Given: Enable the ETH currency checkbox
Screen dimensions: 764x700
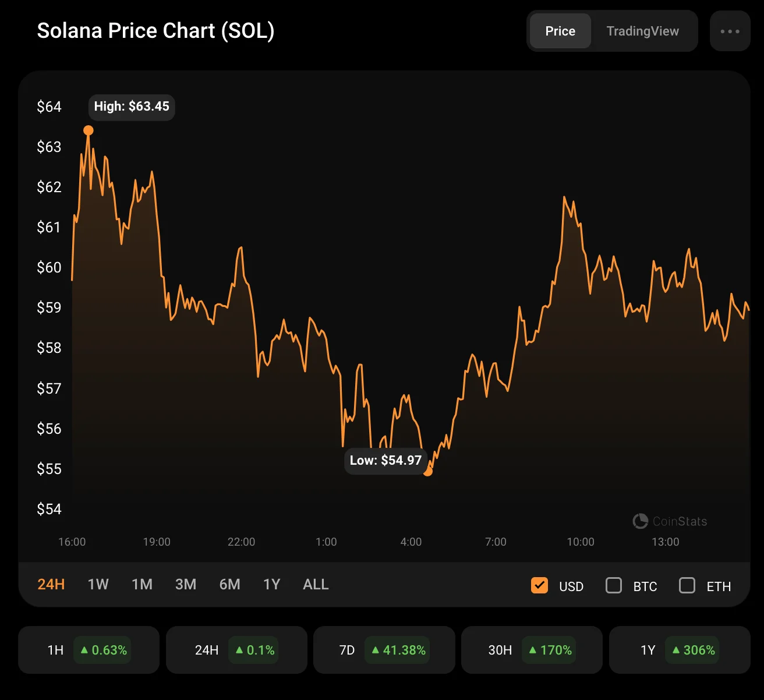Looking at the screenshot, I should pos(687,585).
